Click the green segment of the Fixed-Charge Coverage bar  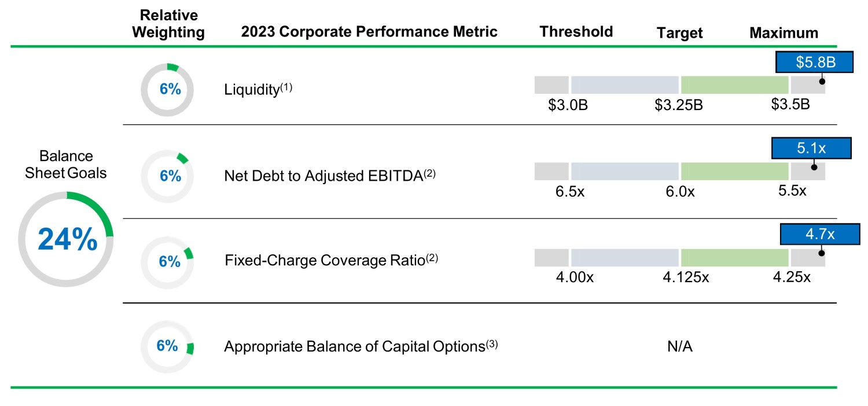point(734,257)
